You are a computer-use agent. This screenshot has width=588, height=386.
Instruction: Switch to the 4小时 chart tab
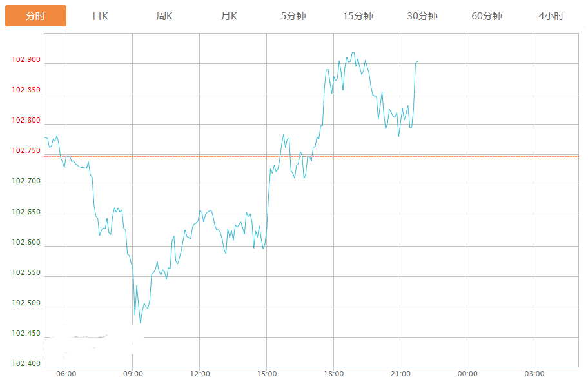[x=551, y=16]
